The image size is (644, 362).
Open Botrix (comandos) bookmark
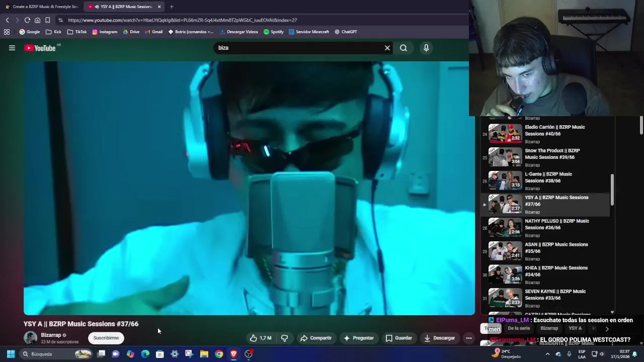point(191,32)
